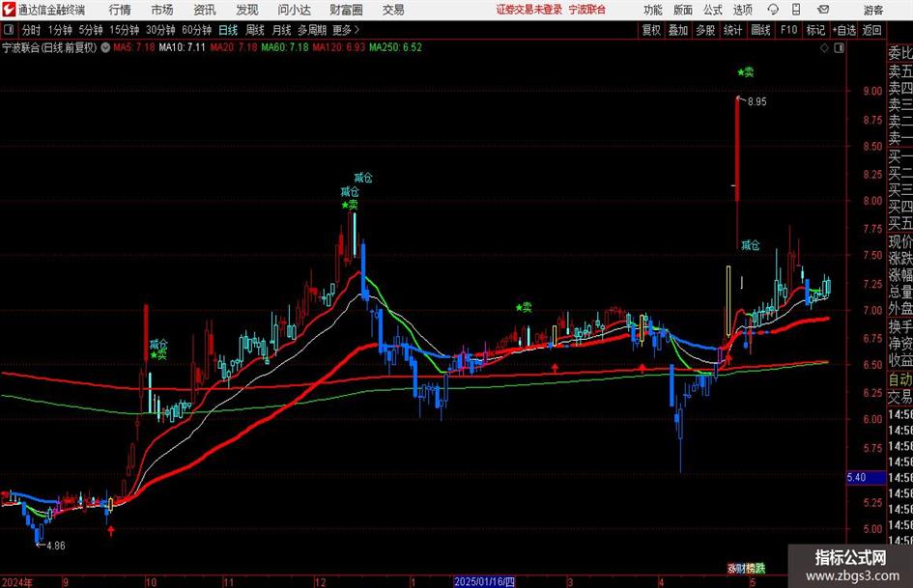Open the 资讯 menu
This screenshot has width=913, height=588.
(205, 10)
